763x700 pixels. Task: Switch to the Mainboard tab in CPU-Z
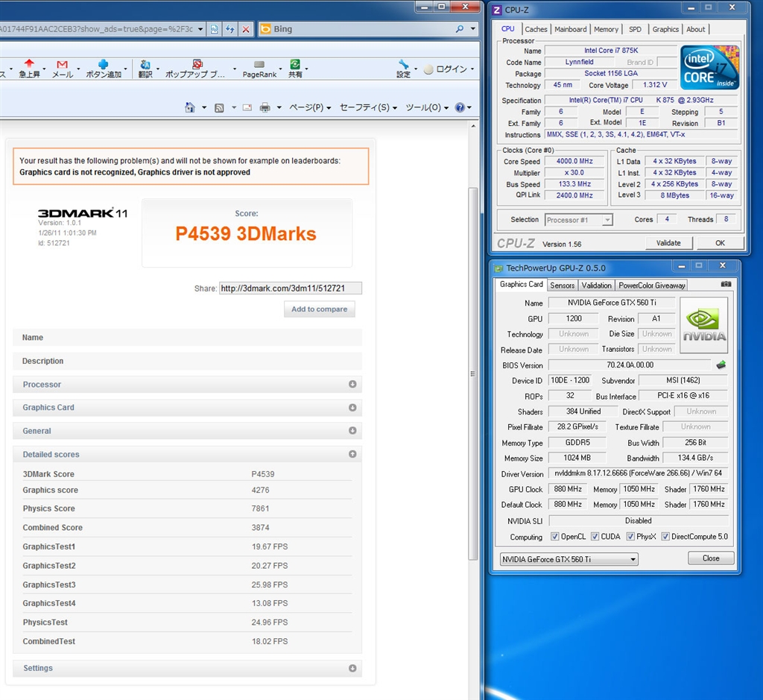point(570,29)
